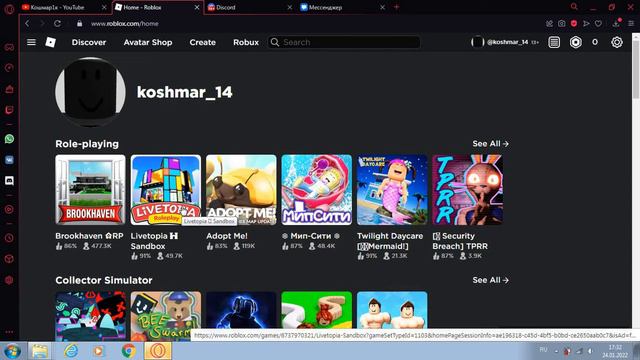See All Role-playing games
The image size is (640, 360).
pos(490,144)
